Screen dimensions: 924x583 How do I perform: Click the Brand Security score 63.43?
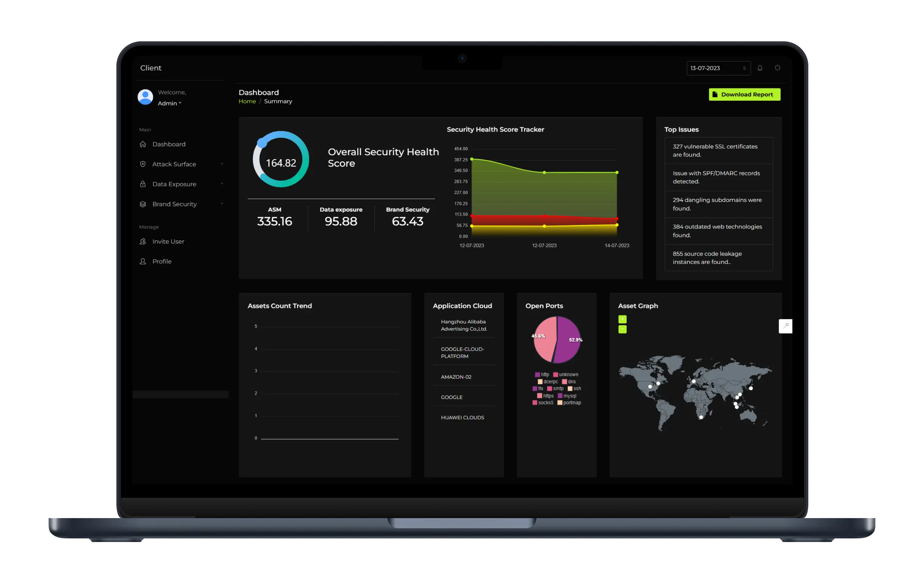point(408,221)
